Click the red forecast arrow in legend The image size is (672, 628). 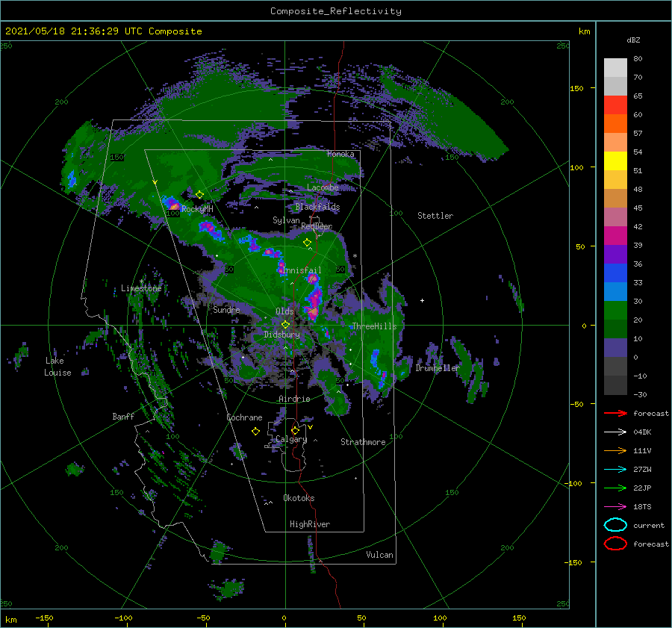[615, 413]
